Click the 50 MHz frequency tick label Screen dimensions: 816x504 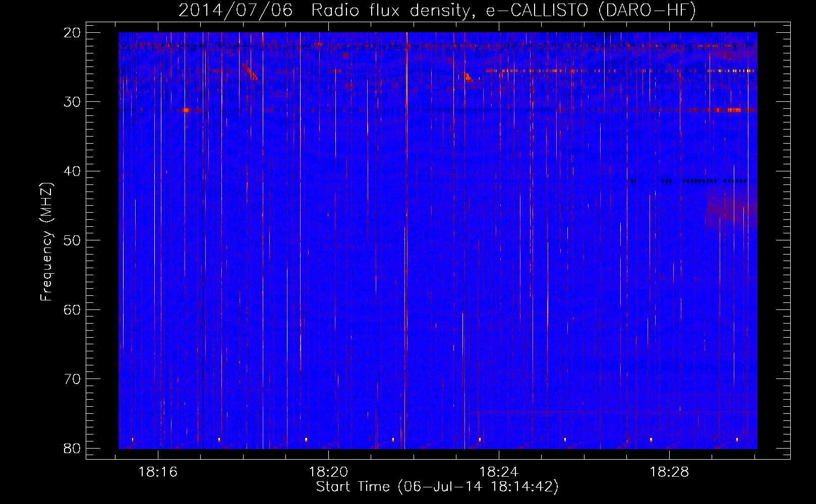[72, 240]
